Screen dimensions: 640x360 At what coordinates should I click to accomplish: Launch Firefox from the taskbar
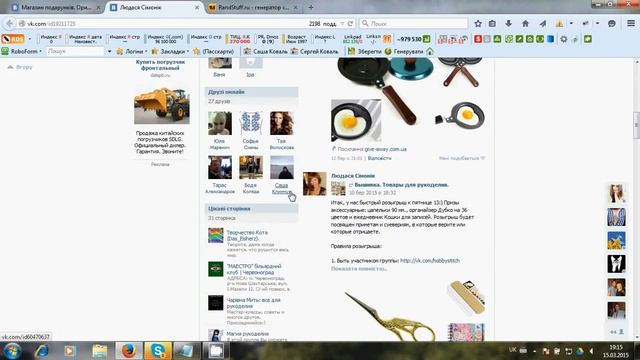point(129,351)
